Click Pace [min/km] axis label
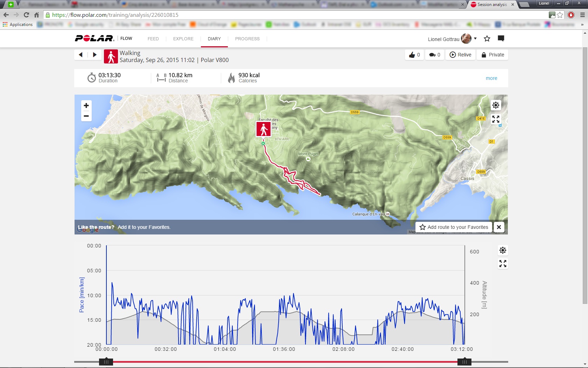Screen dimensions: 588x368 [82, 295]
